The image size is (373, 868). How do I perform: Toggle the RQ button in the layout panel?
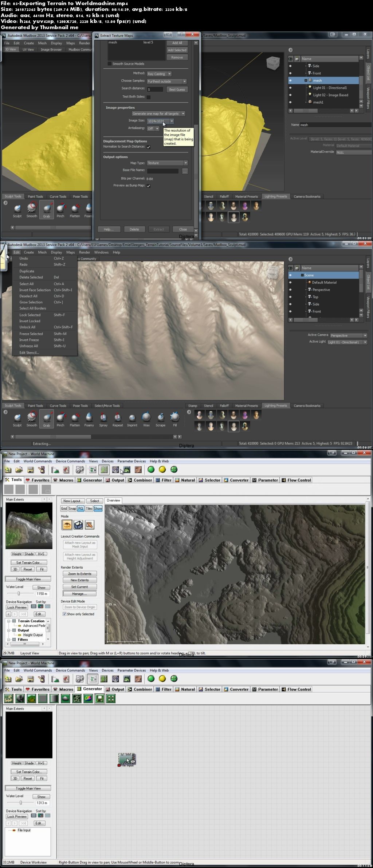(81, 509)
